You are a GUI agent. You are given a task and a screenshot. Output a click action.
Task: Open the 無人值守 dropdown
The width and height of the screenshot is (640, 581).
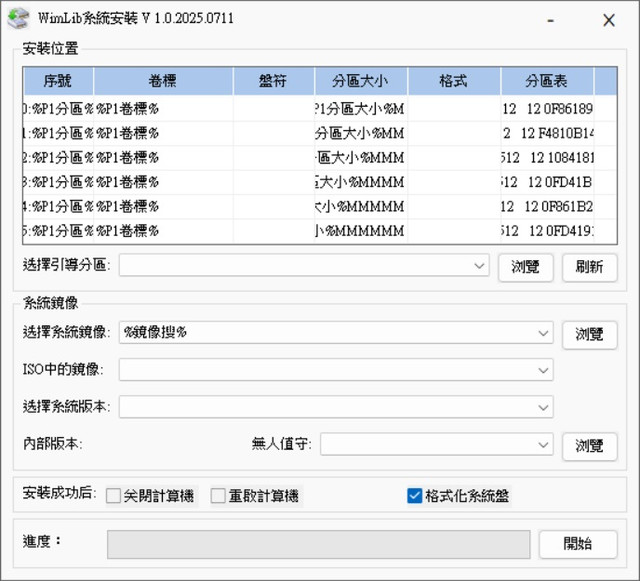click(437, 444)
